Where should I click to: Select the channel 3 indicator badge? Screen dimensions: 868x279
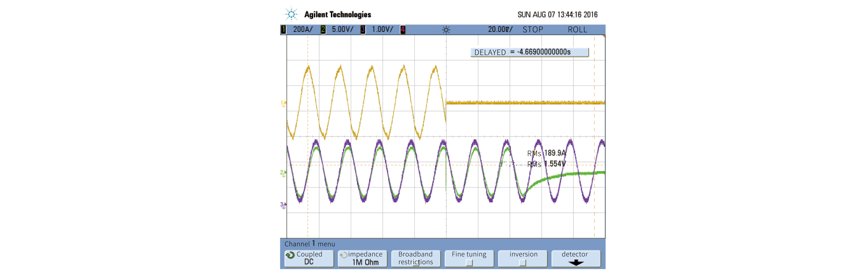363,30
